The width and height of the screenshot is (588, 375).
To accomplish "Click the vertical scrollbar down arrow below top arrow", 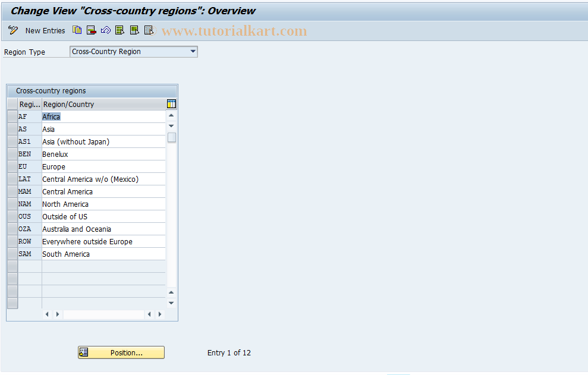I will 171,126.
